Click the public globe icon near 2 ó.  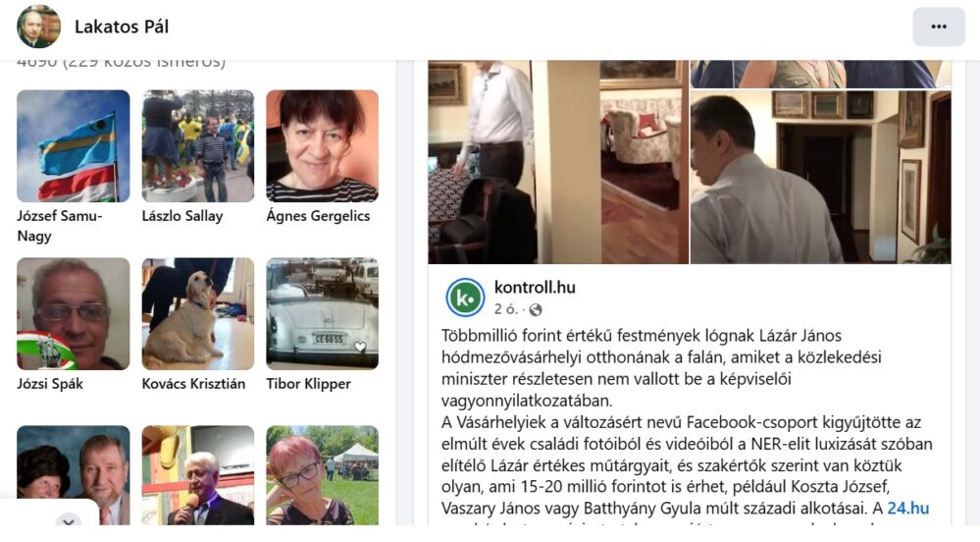click(535, 309)
